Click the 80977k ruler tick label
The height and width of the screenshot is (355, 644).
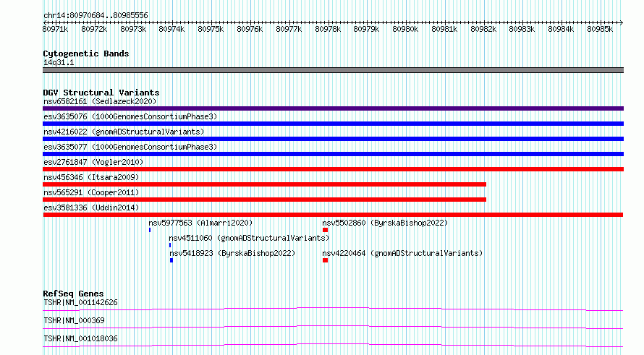click(x=289, y=29)
